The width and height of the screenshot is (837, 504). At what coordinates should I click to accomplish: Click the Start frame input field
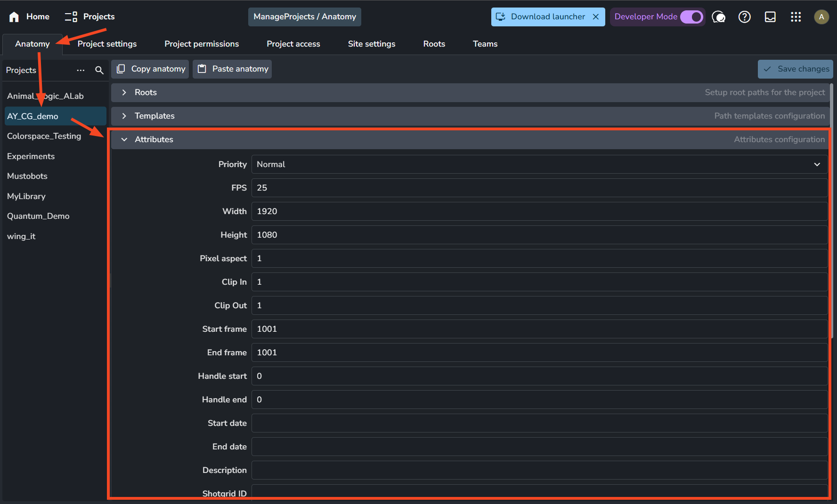point(539,329)
